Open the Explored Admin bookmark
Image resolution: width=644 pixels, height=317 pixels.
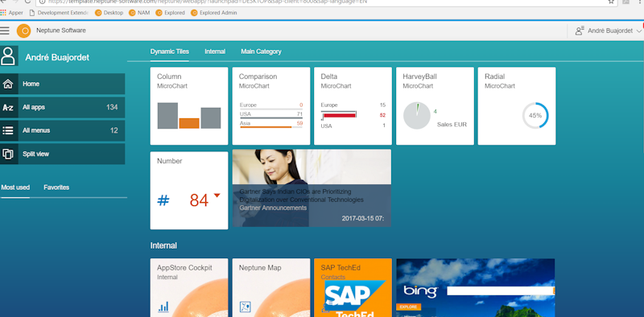[x=213, y=13]
